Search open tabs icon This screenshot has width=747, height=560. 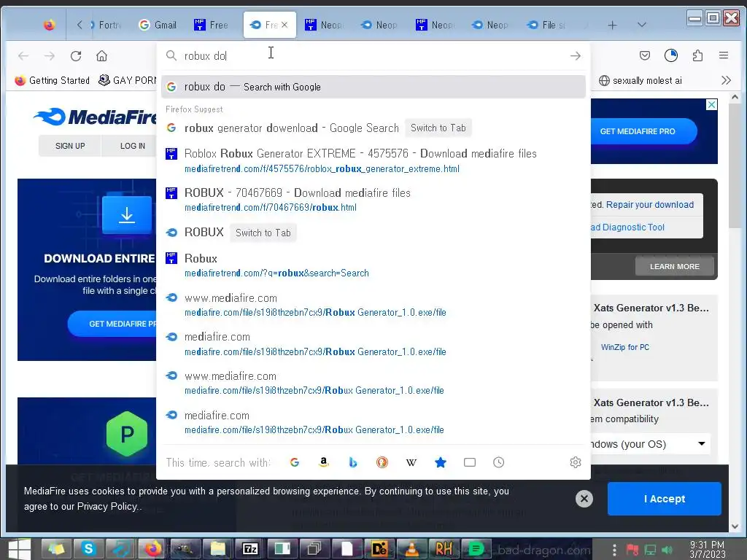click(x=470, y=462)
